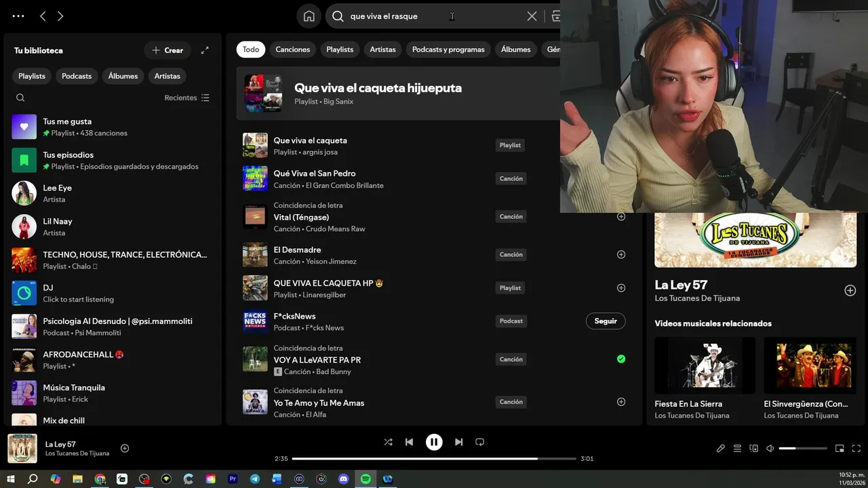Select artist Lil Naay in library
Viewport: 868px width, 488px height.
click(x=112, y=226)
